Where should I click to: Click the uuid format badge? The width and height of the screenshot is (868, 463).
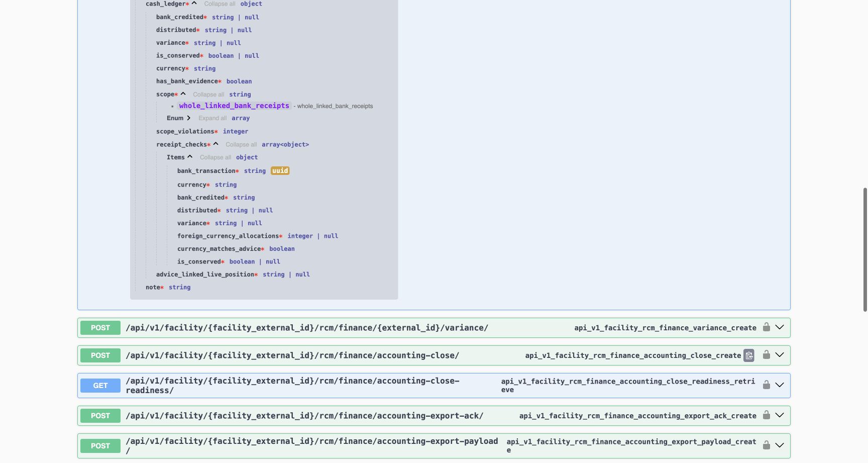click(280, 171)
